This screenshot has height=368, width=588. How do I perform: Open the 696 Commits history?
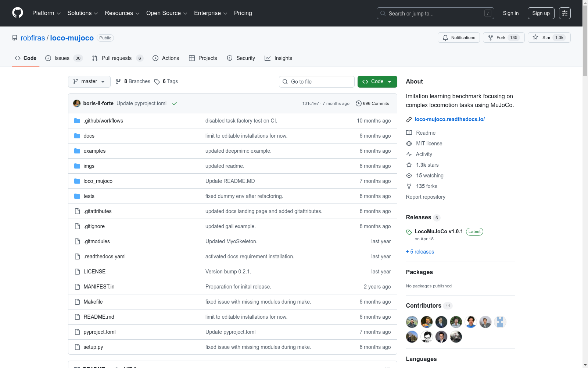[372, 103]
